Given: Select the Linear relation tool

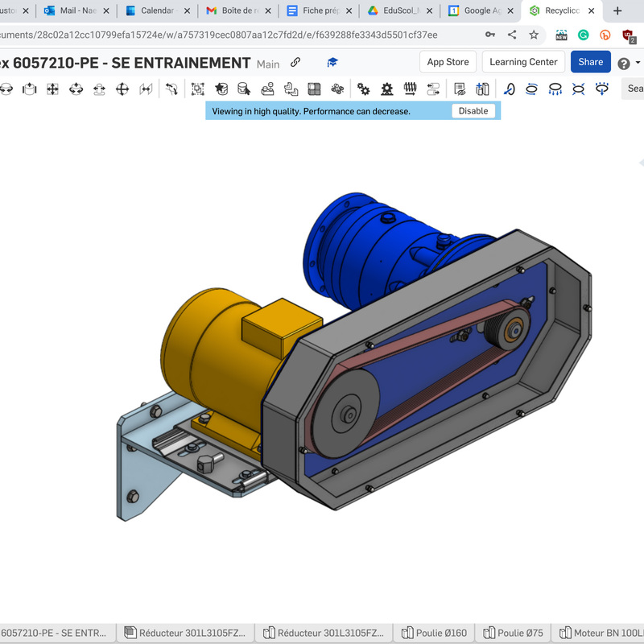Looking at the screenshot, I should (434, 89).
